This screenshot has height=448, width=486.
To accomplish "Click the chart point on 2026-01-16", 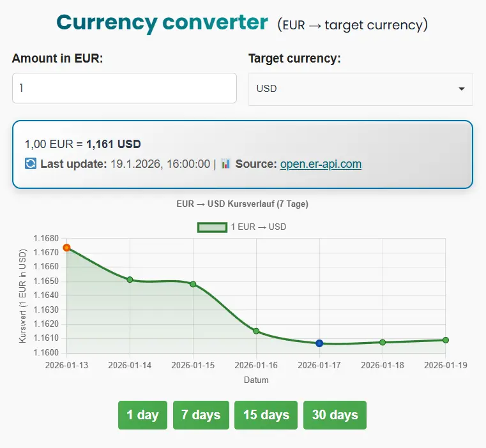I will [x=256, y=331].
